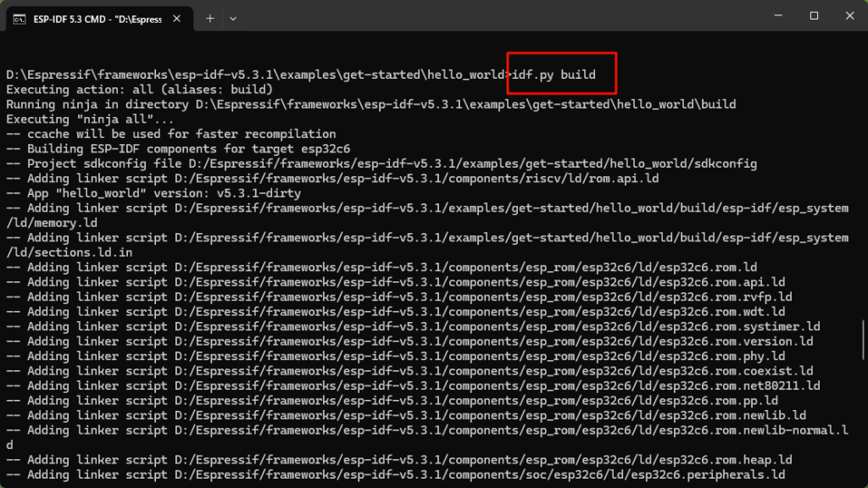The width and height of the screenshot is (868, 488).
Task: Maximize the terminal window
Action: [814, 15]
